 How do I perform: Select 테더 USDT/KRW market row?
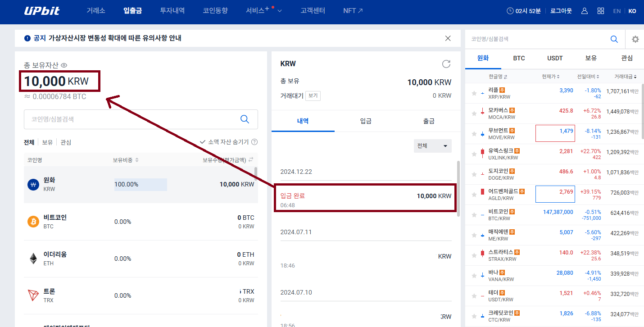(x=554, y=296)
